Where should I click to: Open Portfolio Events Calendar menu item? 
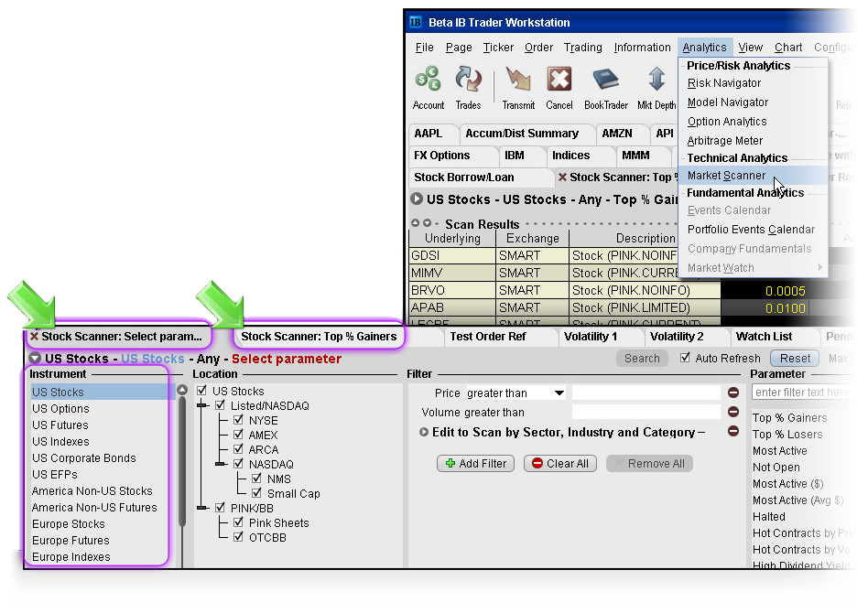[751, 229]
